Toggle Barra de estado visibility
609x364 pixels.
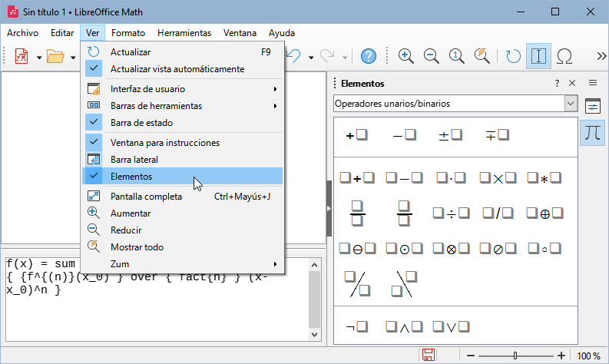coord(183,122)
